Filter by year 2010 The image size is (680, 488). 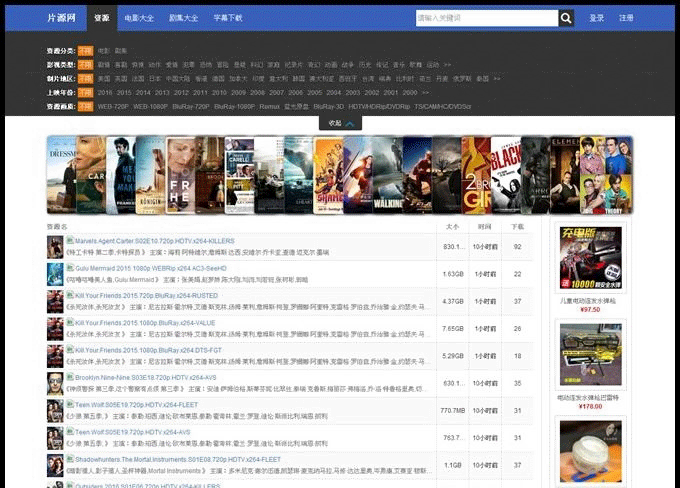tap(219, 92)
